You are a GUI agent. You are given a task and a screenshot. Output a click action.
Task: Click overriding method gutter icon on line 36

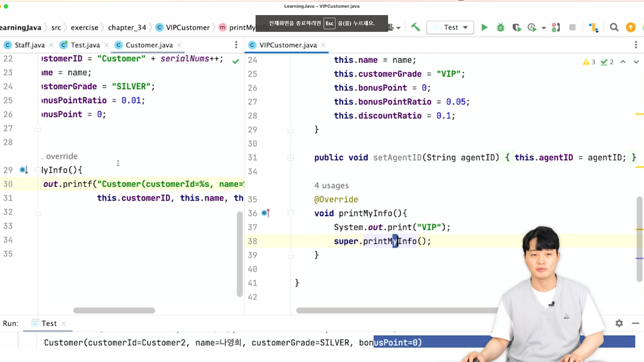[x=265, y=213]
